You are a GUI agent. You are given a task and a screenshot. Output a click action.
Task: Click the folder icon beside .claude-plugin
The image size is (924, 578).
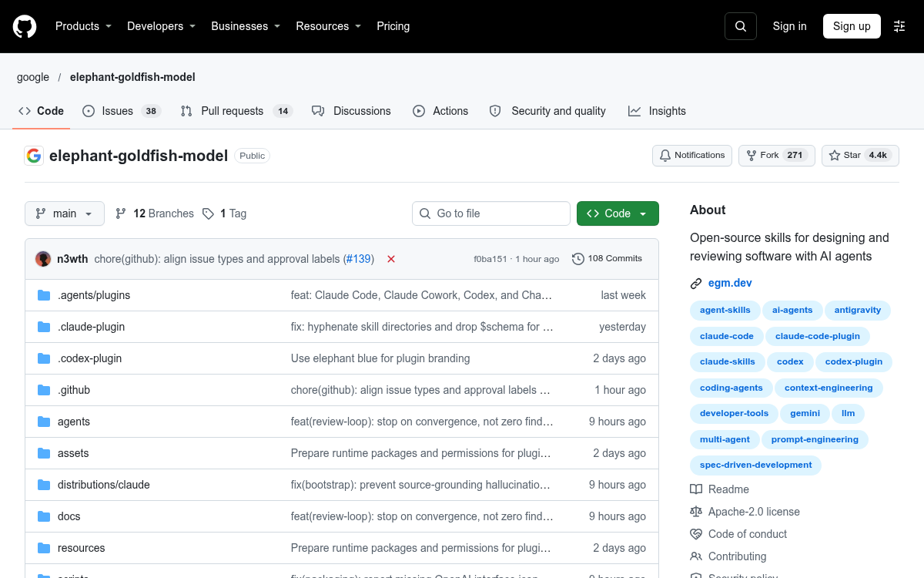(44, 327)
